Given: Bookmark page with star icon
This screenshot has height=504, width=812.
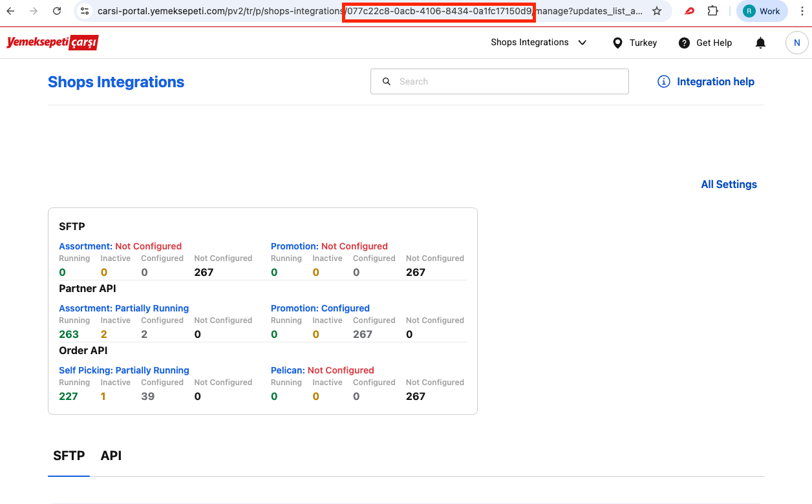Looking at the screenshot, I should click(x=657, y=11).
